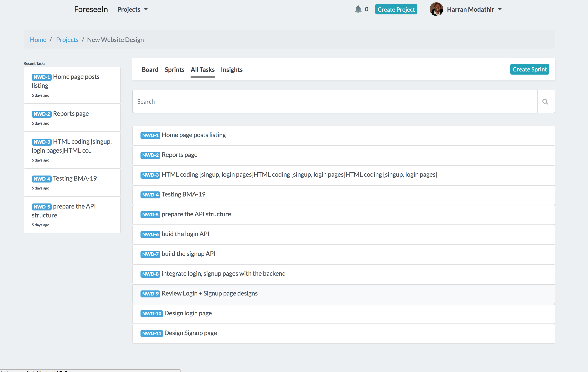This screenshot has width=588, height=372.
Task: Click the Create Sprint button
Action: point(529,69)
